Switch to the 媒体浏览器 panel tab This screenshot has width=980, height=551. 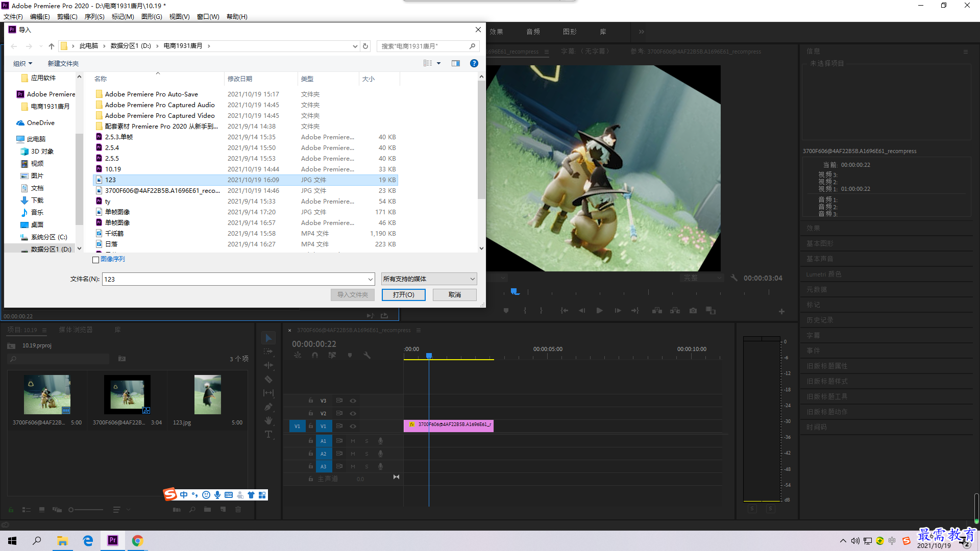[x=76, y=330]
